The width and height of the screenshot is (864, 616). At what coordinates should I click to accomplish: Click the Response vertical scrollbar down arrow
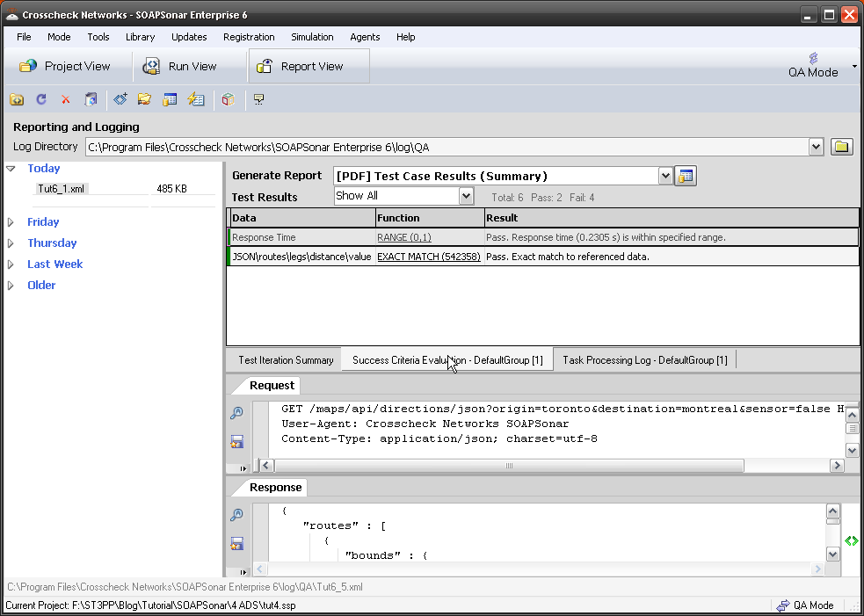(832, 554)
